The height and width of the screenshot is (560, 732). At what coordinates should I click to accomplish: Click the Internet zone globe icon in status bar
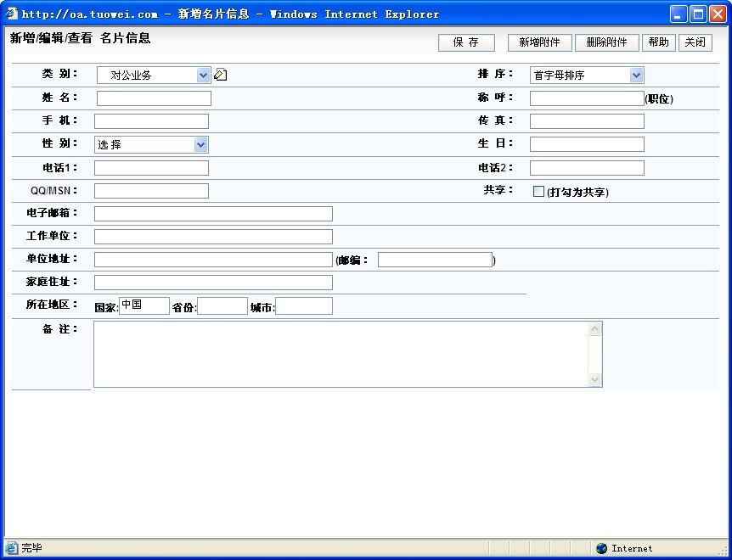[x=601, y=548]
